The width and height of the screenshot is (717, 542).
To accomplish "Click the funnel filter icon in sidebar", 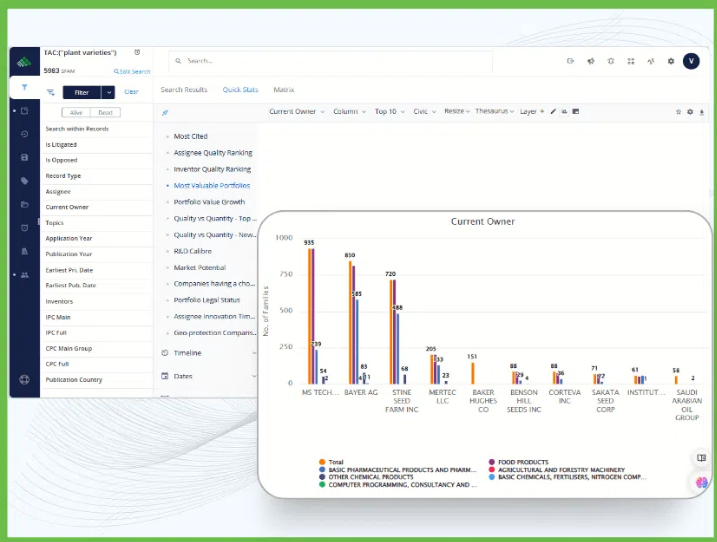I will [x=24, y=87].
